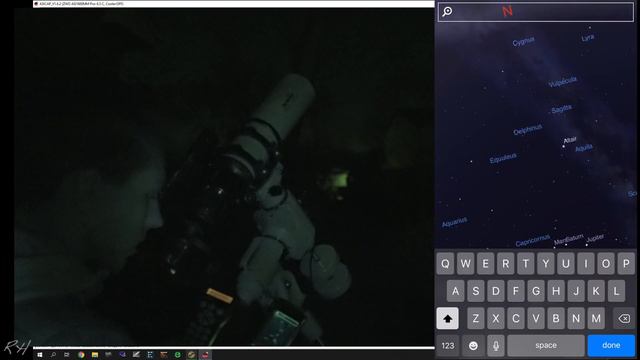Tap the backspace delete key

(x=624, y=318)
